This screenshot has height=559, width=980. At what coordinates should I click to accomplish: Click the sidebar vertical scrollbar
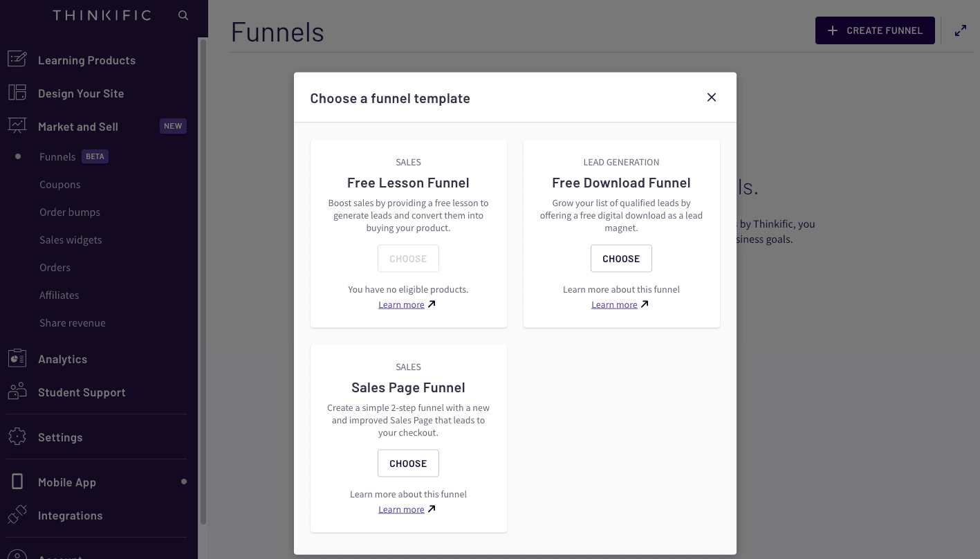[x=203, y=277]
